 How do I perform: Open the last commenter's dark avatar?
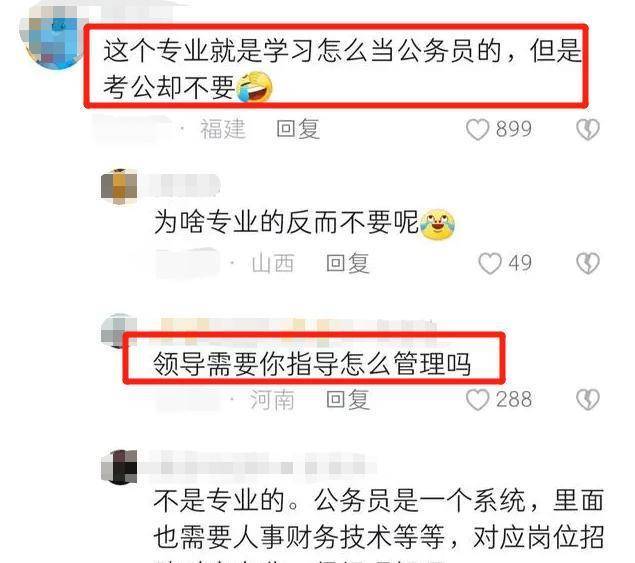click(x=119, y=467)
